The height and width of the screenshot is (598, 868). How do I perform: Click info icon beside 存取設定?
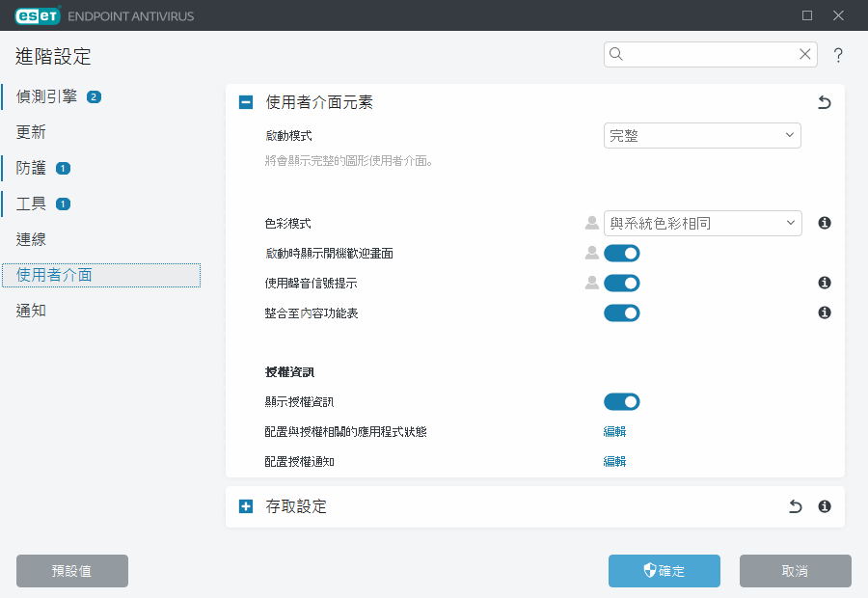[825, 506]
